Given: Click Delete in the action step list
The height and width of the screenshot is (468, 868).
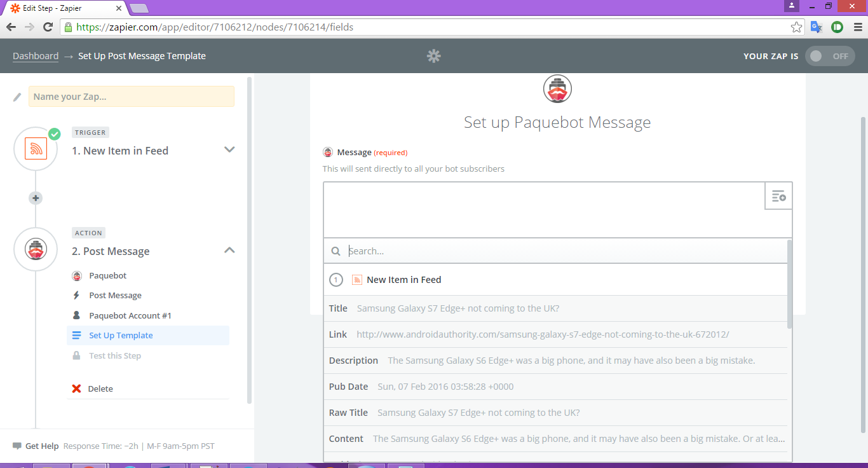Looking at the screenshot, I should tap(100, 389).
